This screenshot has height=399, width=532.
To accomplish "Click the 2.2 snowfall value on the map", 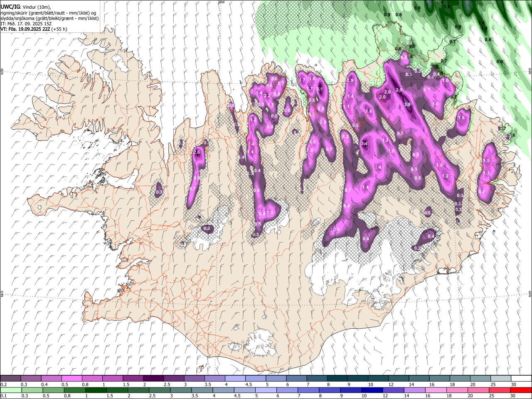I will tap(267, 96).
